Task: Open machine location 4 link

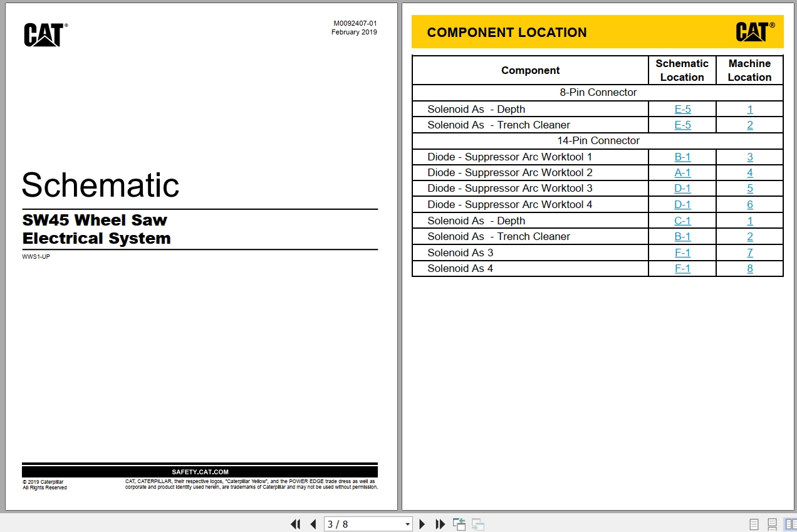Action: 750,172
